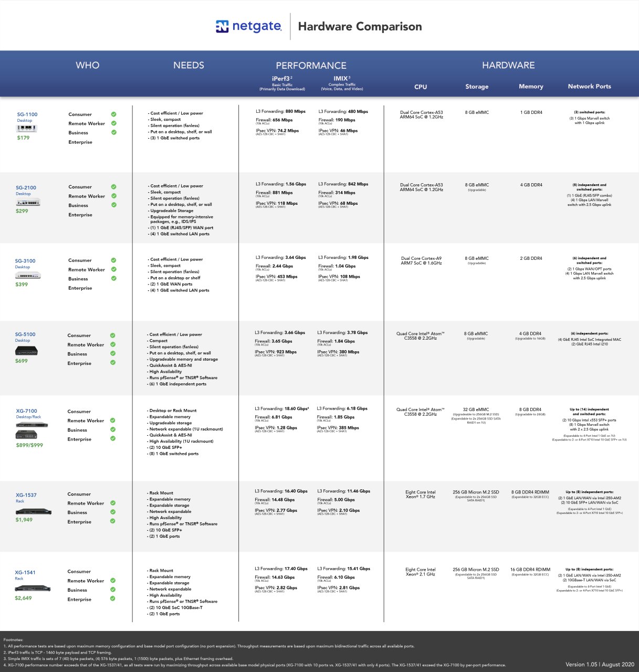Click XG-7100 Remote Worker green checkmark
This screenshot has width=639, height=672.
[x=113, y=421]
